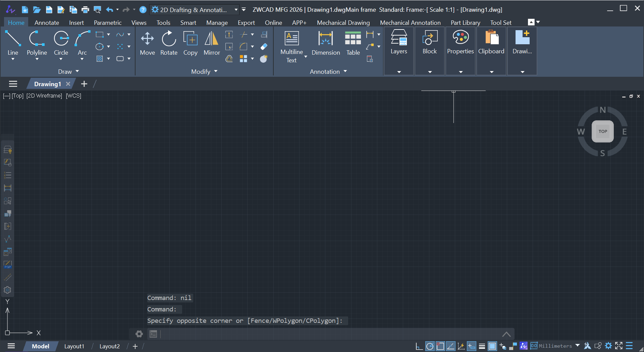644x352 pixels.
Task: Select the Arc tool
Action: click(82, 43)
